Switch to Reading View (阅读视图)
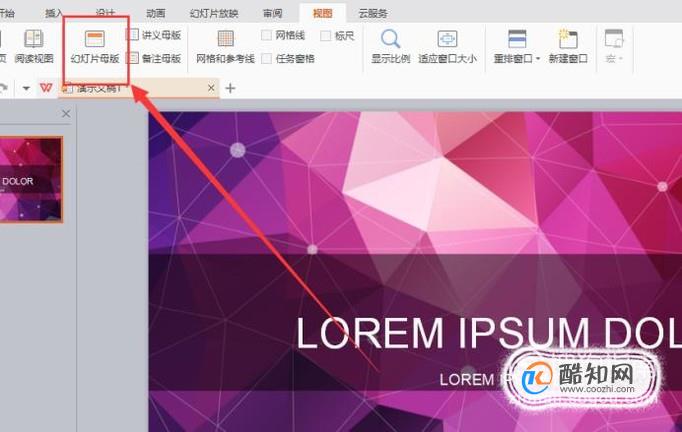The width and height of the screenshot is (682, 432). [33, 47]
